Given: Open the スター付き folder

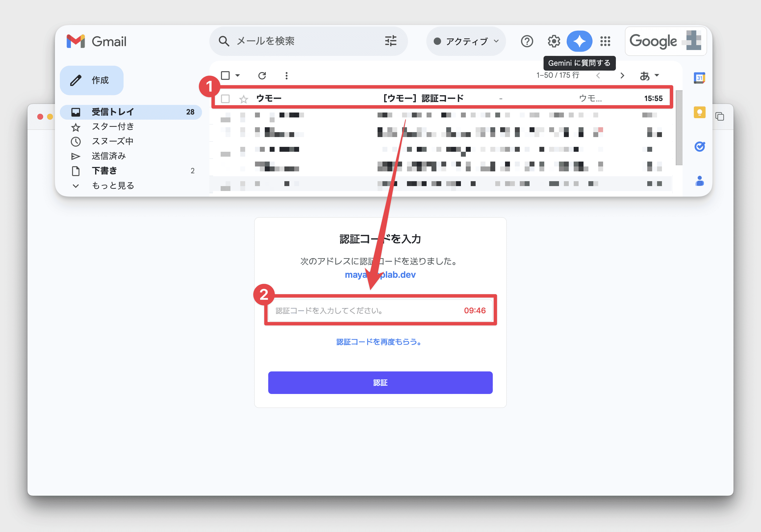Looking at the screenshot, I should coord(113,127).
